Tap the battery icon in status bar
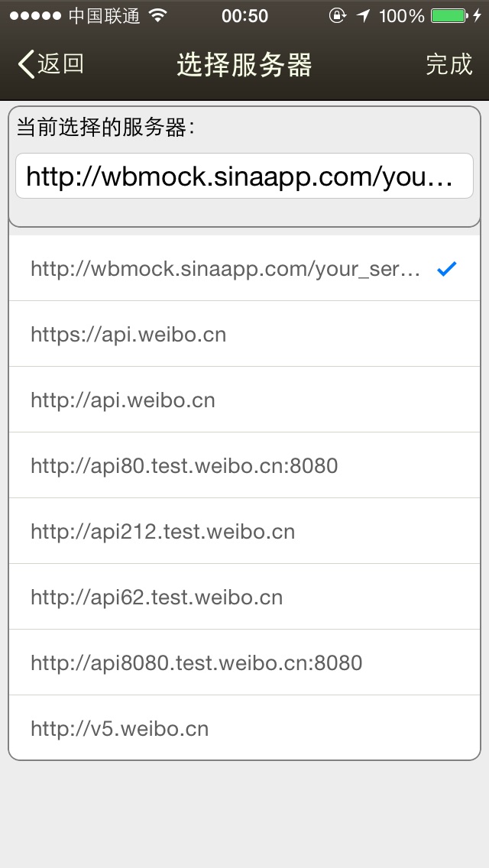This screenshot has width=489, height=868. (x=449, y=15)
